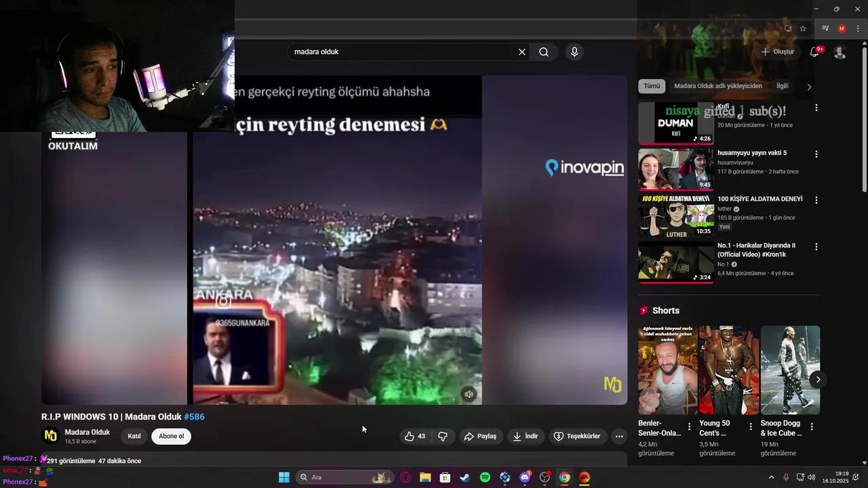This screenshot has width=868, height=488.
Task: Like the video with thumbs up
Action: click(x=414, y=436)
